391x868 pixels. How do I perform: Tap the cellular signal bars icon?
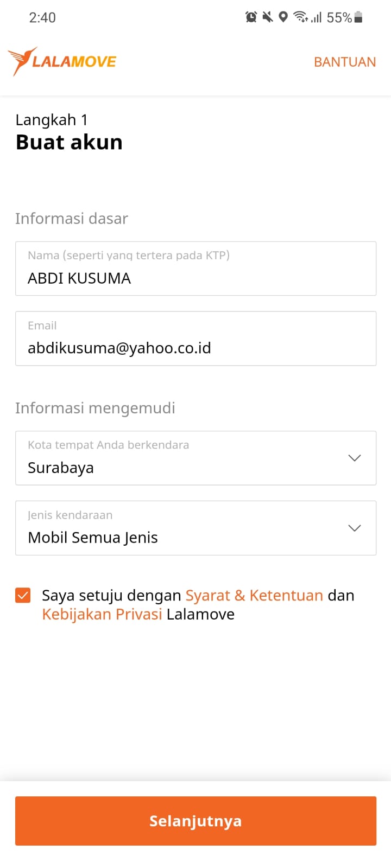pyautogui.click(x=317, y=18)
